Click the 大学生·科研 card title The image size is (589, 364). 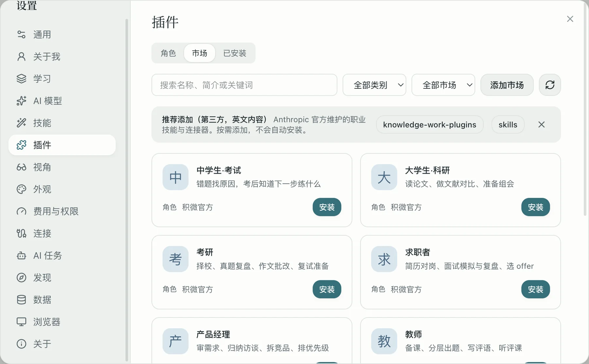(427, 170)
